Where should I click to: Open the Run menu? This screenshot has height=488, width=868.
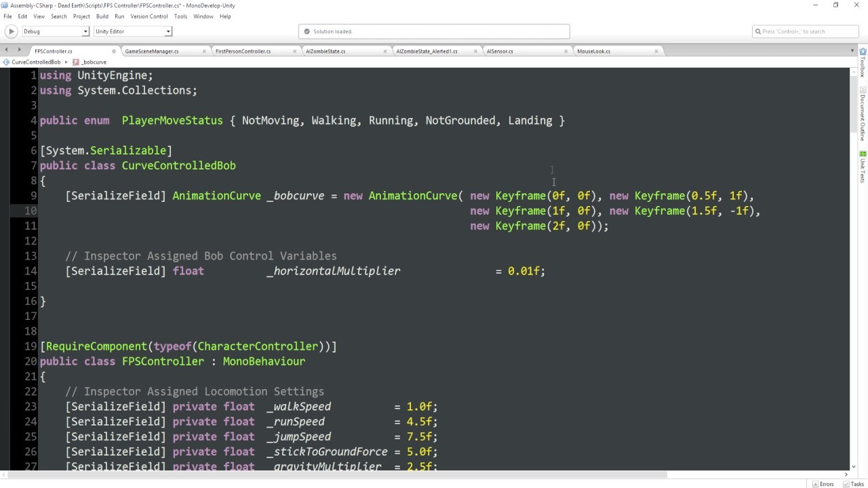click(119, 16)
